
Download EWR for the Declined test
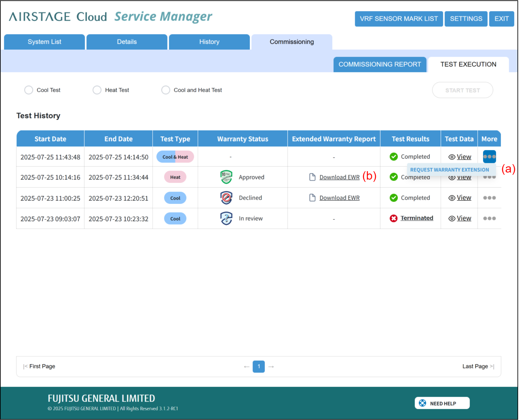coord(339,198)
